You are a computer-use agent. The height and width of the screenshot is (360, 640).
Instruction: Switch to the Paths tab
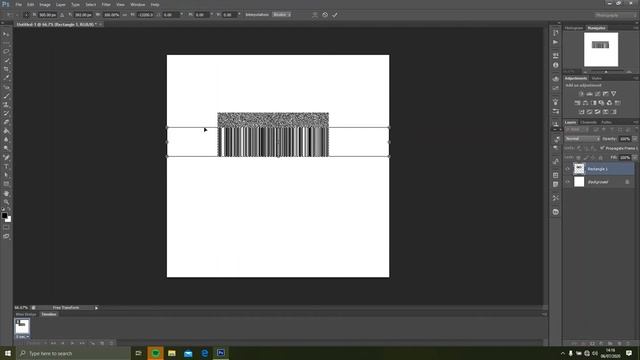click(x=606, y=122)
